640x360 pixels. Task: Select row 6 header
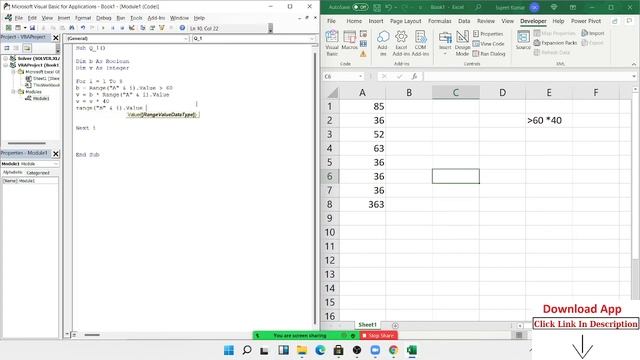point(330,176)
